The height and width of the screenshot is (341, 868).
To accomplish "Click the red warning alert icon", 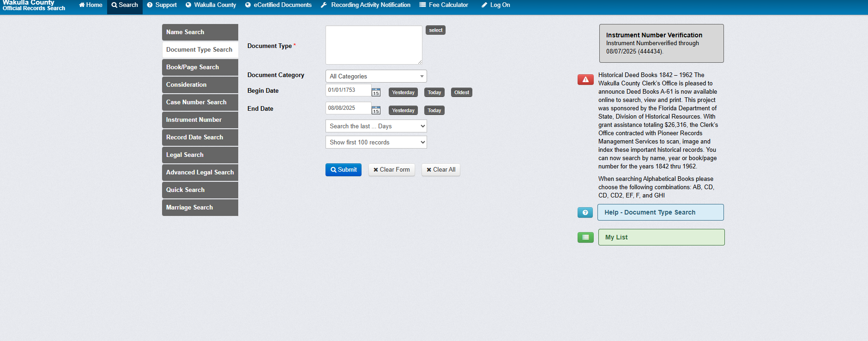I will (x=585, y=80).
